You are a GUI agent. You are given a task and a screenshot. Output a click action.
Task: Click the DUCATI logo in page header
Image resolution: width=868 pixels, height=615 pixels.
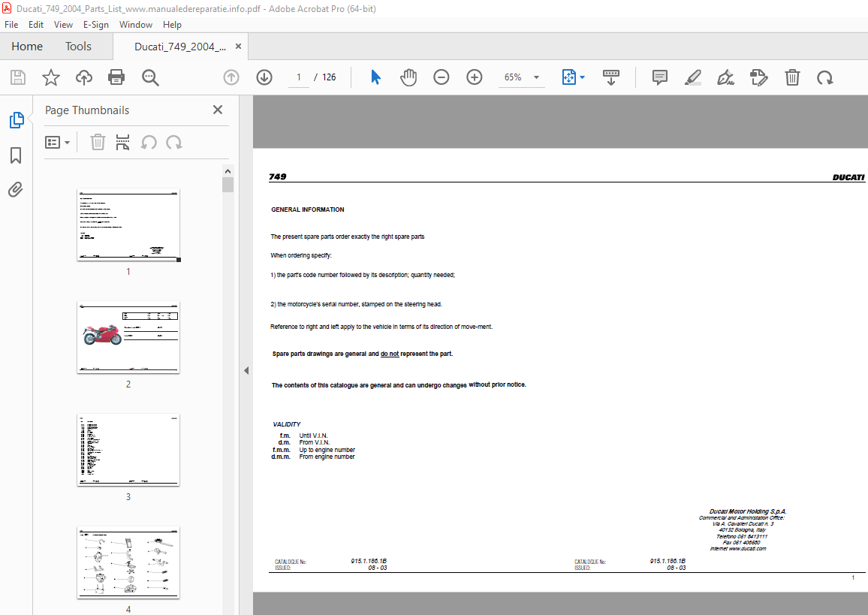[x=848, y=177]
